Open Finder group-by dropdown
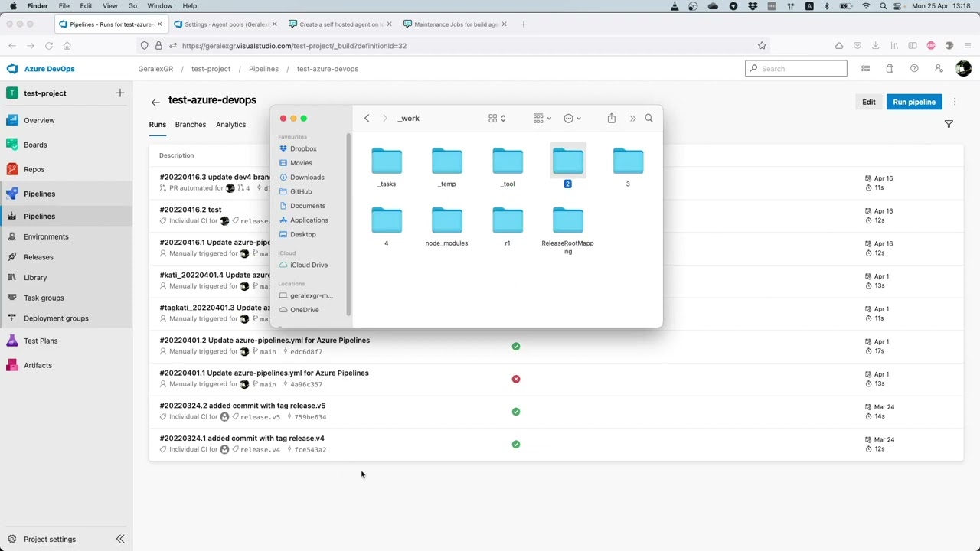This screenshot has width=980, height=551. pos(542,118)
